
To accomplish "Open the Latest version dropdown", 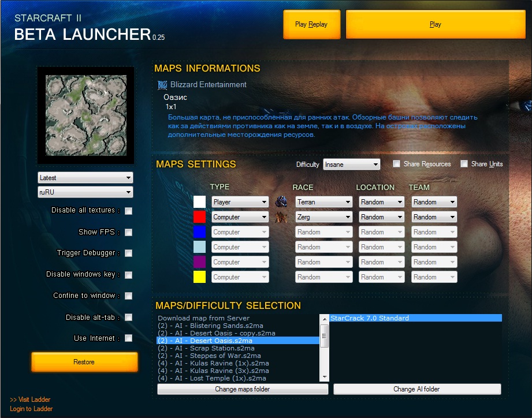I will (x=85, y=178).
